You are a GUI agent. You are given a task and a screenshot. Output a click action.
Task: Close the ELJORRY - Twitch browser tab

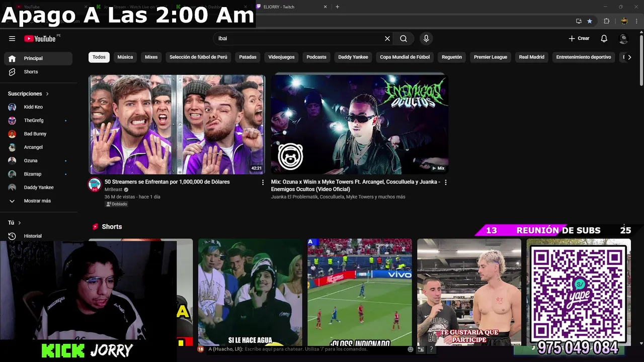[325, 7]
